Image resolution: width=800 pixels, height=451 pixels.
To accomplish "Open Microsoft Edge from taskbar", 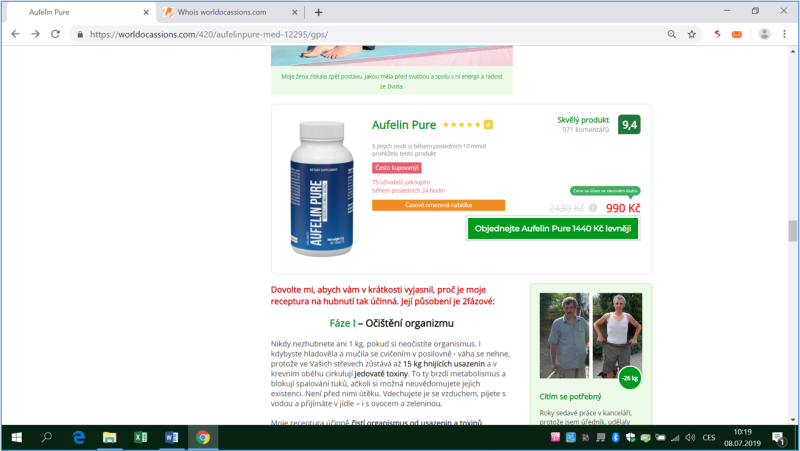I will pos(79,437).
